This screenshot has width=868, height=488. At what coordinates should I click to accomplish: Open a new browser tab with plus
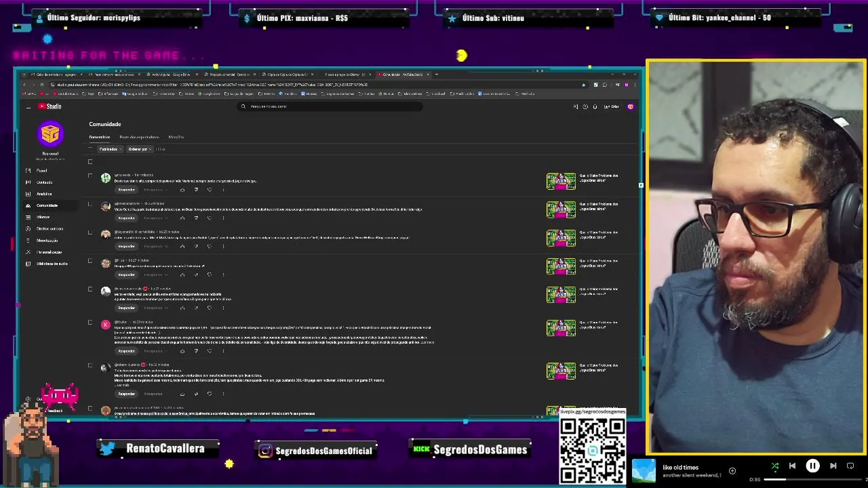(437, 75)
